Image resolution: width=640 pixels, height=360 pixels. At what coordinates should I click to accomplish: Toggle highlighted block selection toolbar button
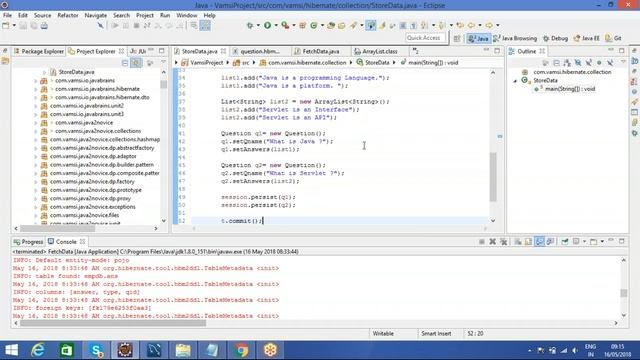205,25
